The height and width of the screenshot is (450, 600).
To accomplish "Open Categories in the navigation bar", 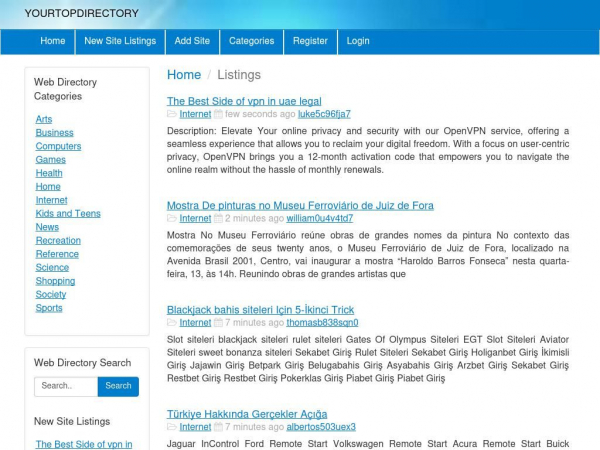I will point(251,41).
